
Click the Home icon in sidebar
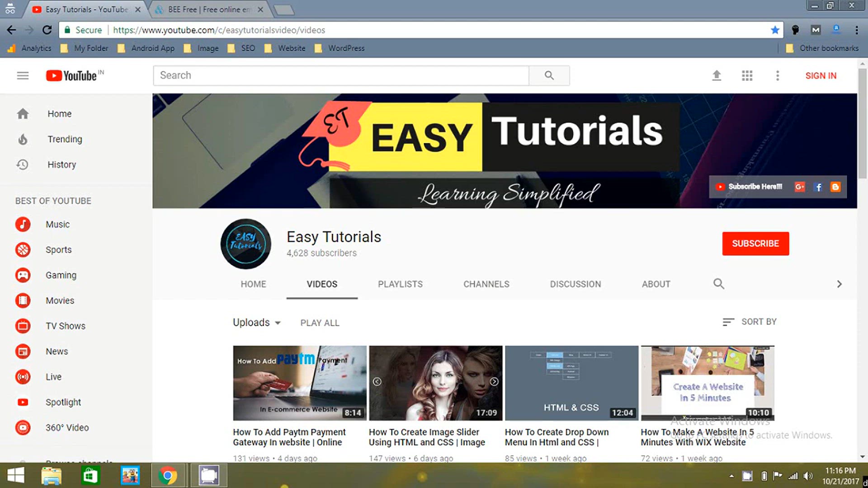pos(23,114)
